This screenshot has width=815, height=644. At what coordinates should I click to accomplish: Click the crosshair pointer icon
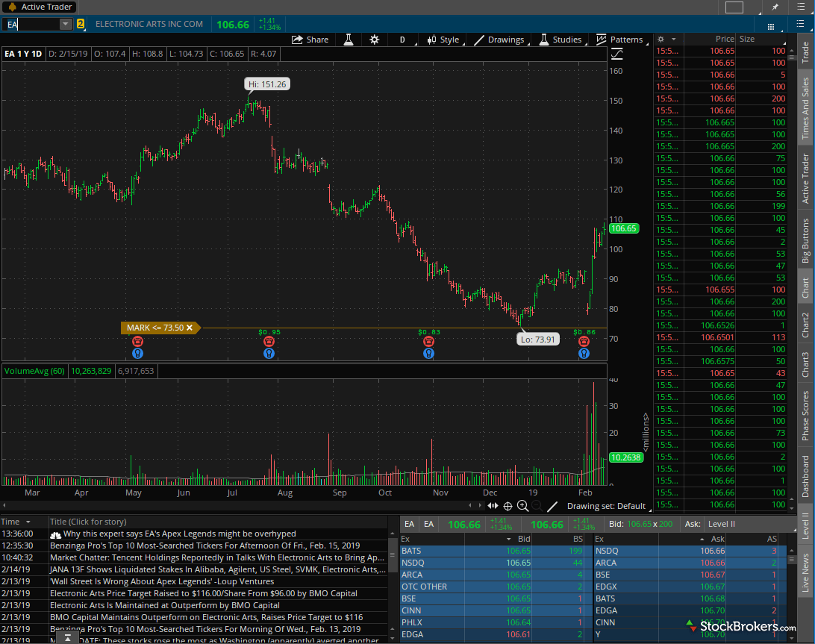508,506
